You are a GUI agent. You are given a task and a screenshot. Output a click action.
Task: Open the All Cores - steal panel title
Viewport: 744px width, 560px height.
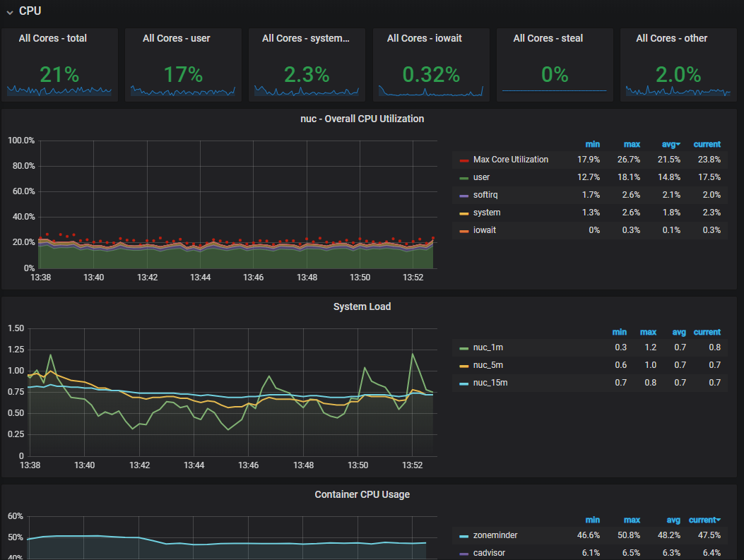(x=548, y=38)
